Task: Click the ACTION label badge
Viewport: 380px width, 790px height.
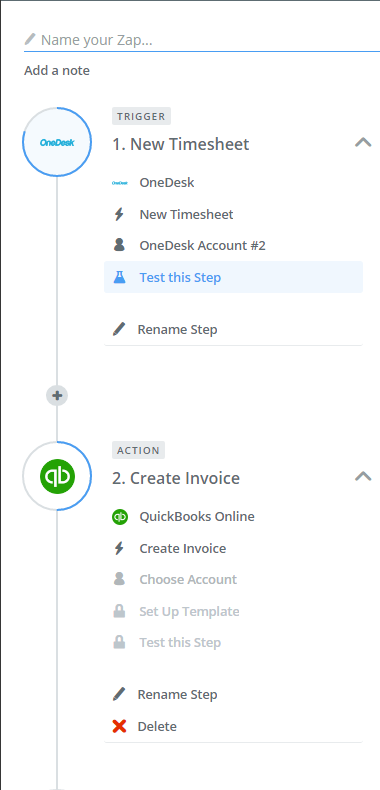Action: coord(138,450)
